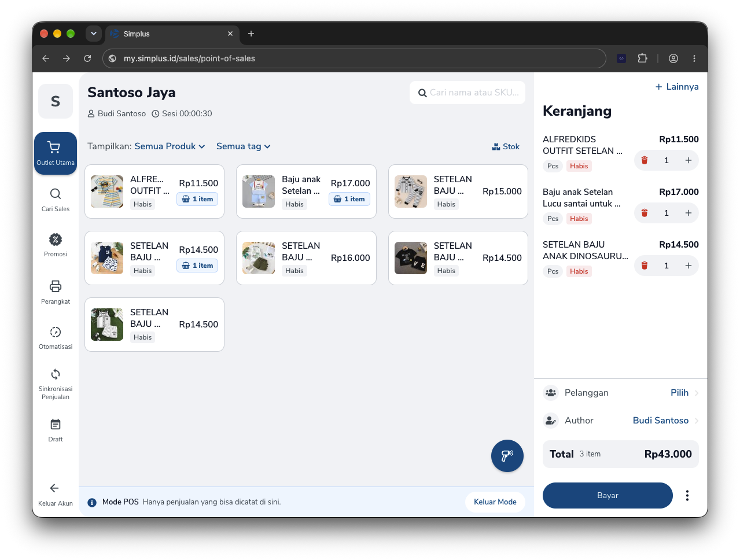Open browser tab list dropdown
Screen dimensions: 740x560
click(x=94, y=34)
